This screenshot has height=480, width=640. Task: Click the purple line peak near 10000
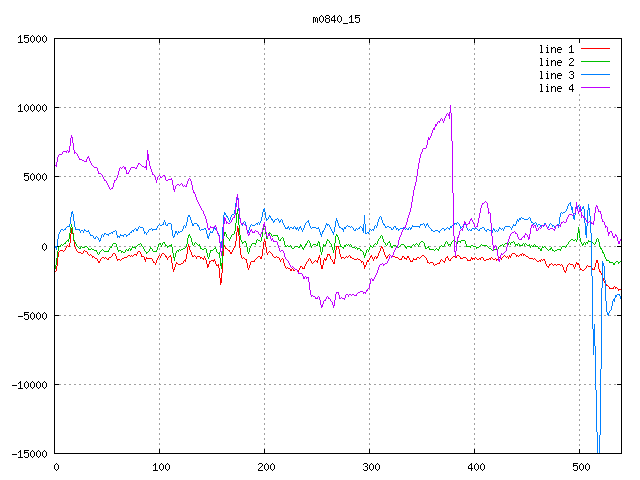(450, 107)
